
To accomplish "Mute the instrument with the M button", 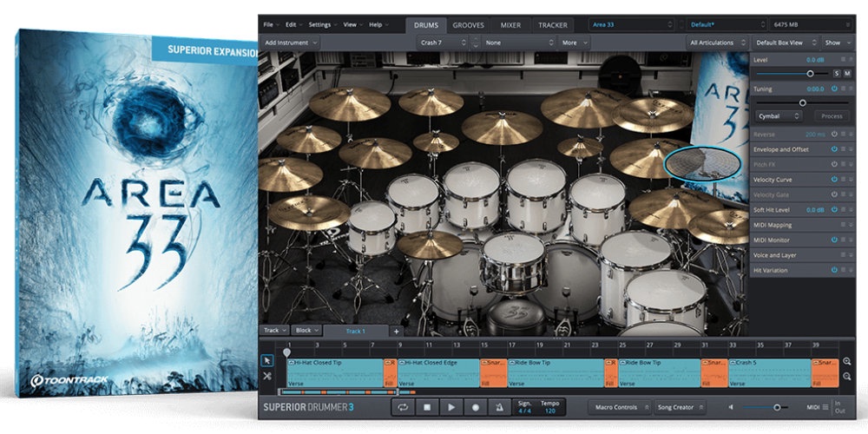I will [x=846, y=74].
